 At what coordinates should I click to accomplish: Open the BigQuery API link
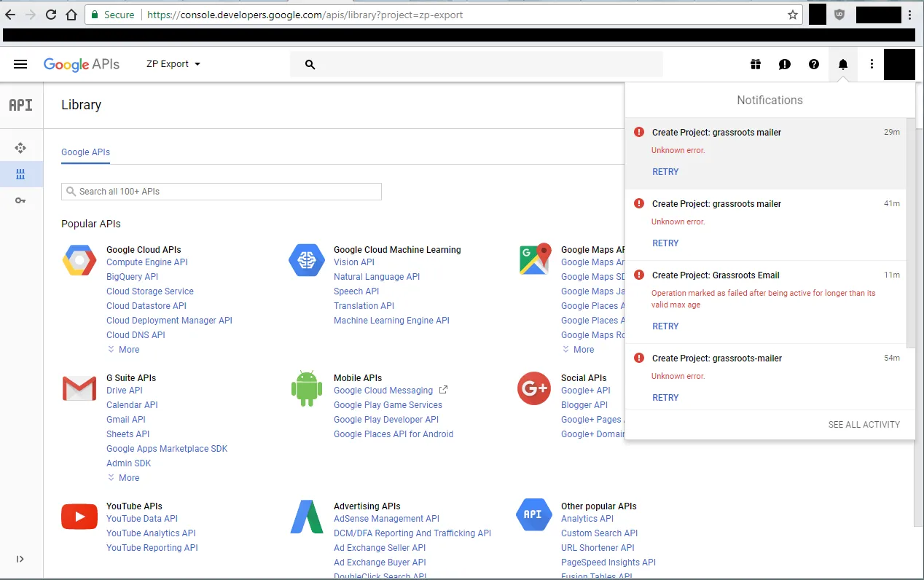(x=132, y=277)
